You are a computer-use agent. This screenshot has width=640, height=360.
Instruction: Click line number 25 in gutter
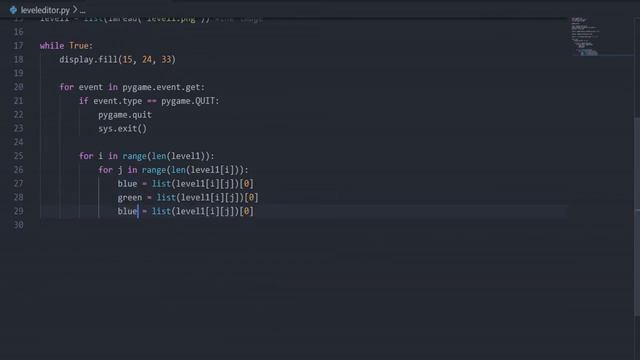click(x=18, y=156)
